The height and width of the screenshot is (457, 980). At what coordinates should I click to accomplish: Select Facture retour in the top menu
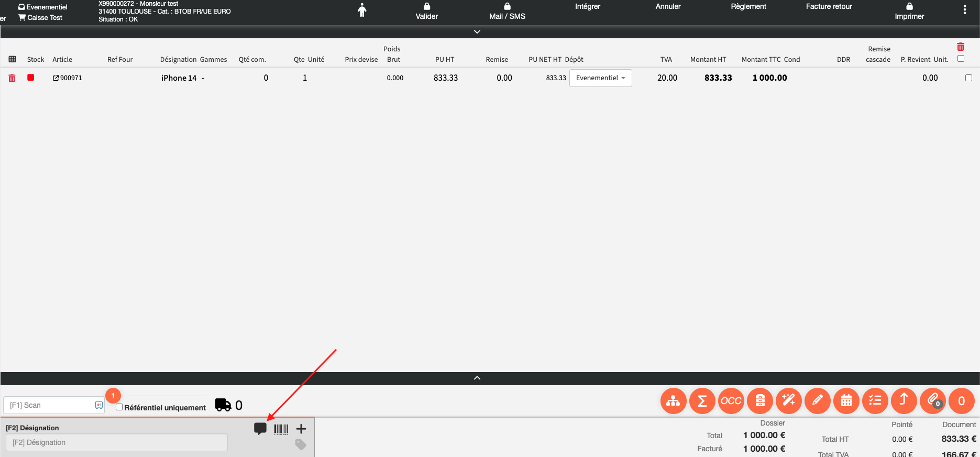[829, 7]
